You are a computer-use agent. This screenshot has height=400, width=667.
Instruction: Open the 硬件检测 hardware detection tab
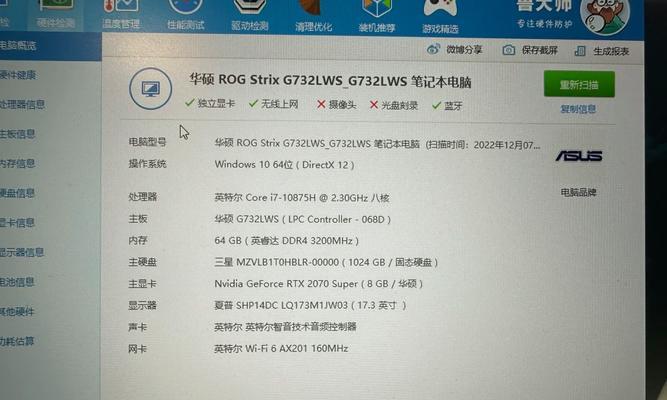click(56, 14)
